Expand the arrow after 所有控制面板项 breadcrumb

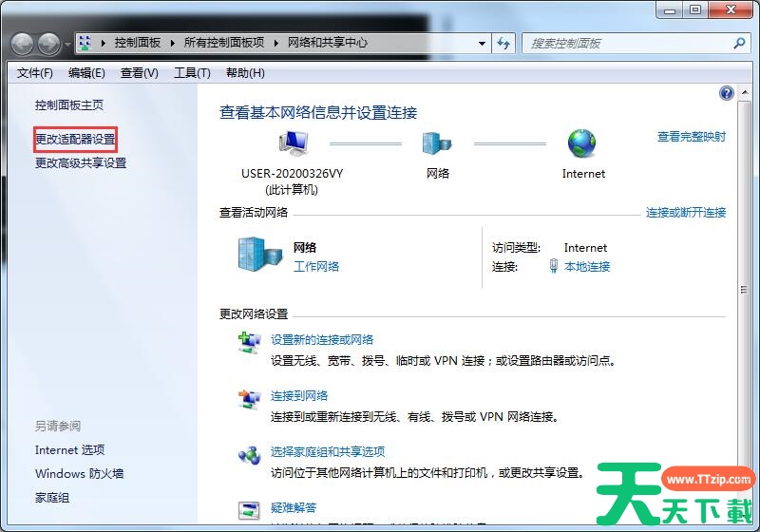tap(276, 43)
